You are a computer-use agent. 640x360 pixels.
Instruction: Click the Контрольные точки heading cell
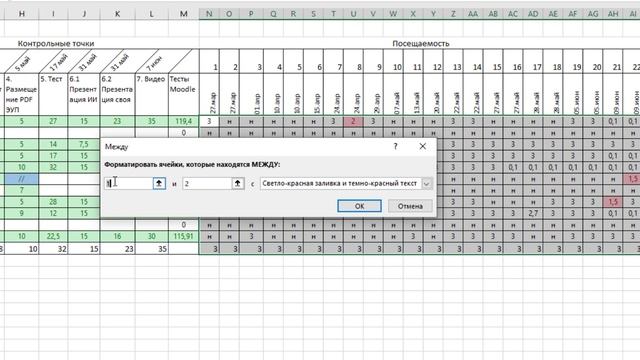56,43
